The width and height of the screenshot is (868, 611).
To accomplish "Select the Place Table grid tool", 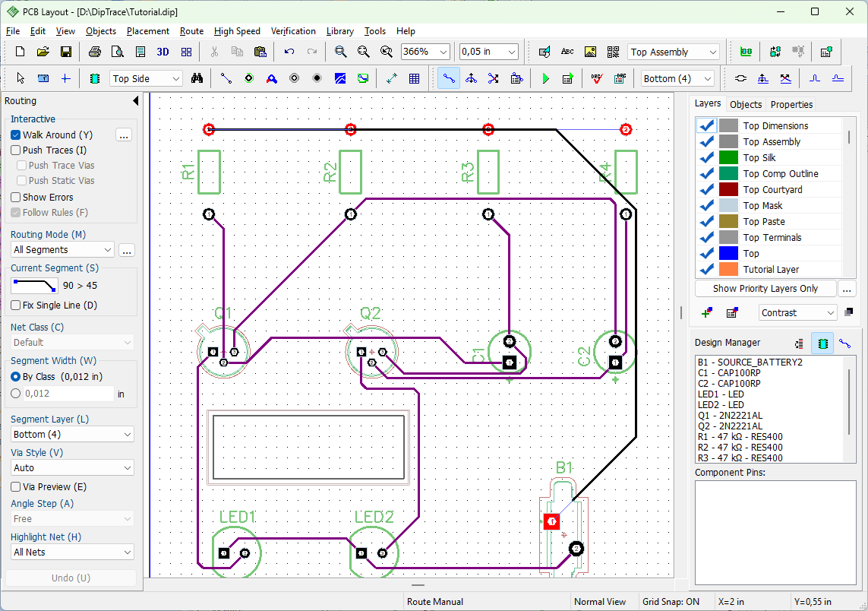I will click(x=414, y=79).
